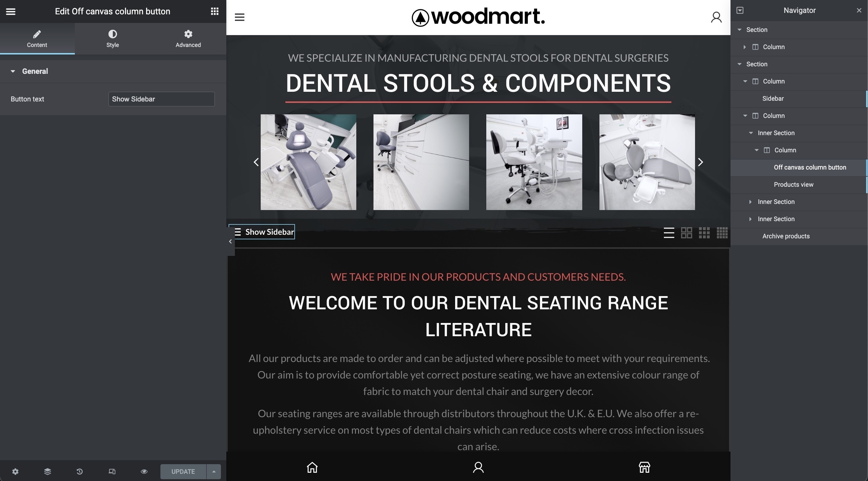868x481 pixels.
Task: Expand the first Column in Navigator
Action: pyautogui.click(x=744, y=47)
